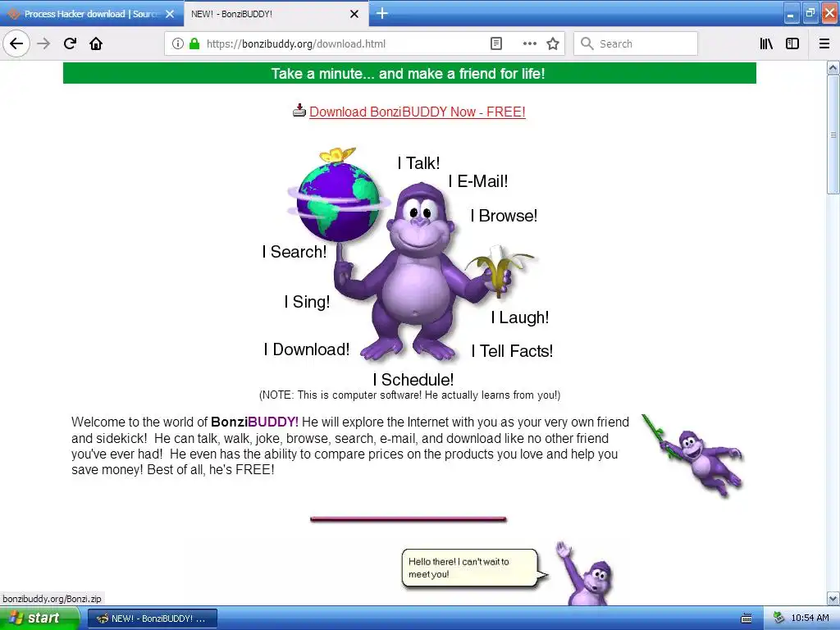Click the Hello there speech bubble
Image resolution: width=840 pixels, height=630 pixels.
point(474,568)
